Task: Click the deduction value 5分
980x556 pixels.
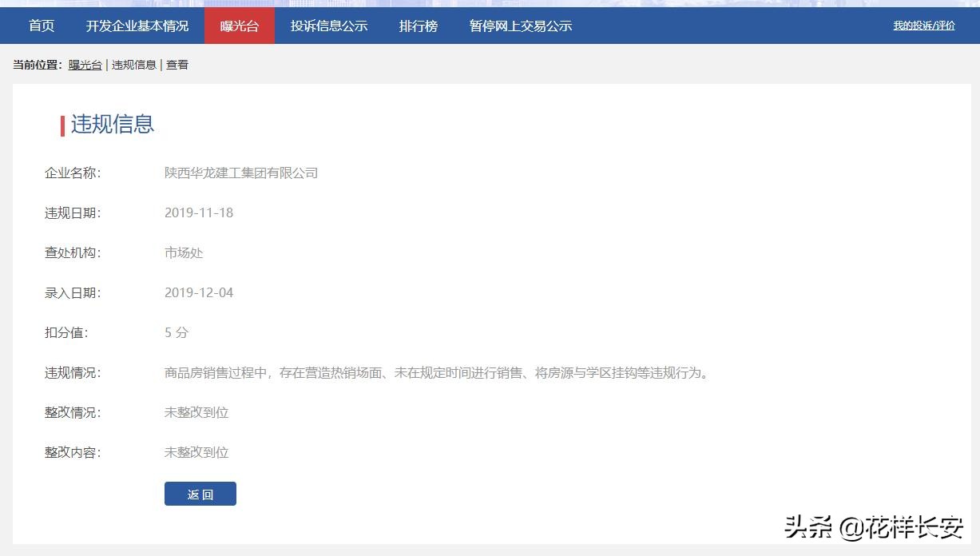Action: tap(176, 332)
